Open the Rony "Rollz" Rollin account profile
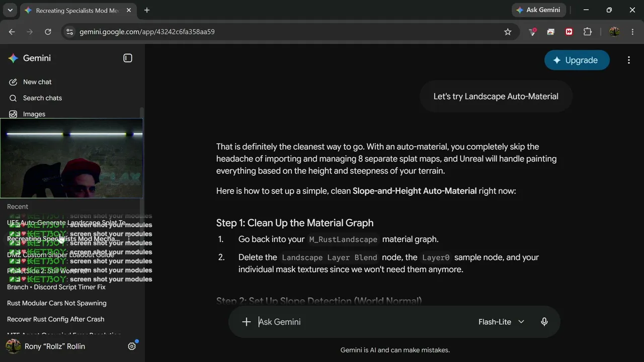This screenshot has height=362, width=644. tap(46, 346)
